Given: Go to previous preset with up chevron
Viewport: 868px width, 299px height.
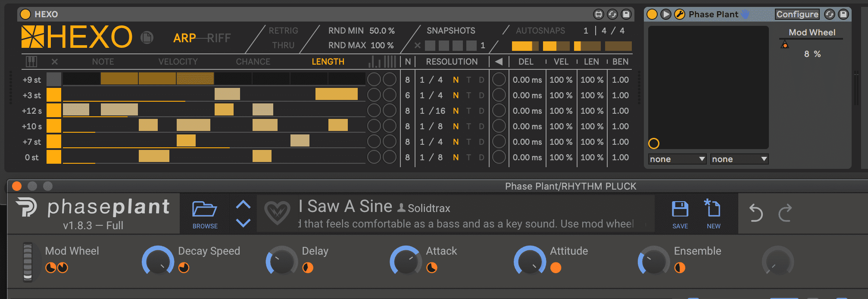Looking at the screenshot, I should pyautogui.click(x=244, y=205).
